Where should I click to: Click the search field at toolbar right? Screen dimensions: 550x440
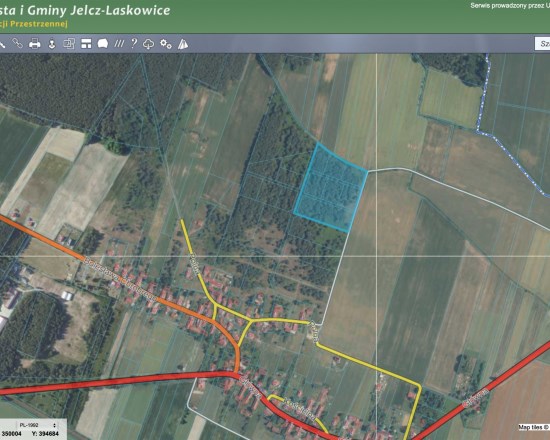(x=542, y=44)
